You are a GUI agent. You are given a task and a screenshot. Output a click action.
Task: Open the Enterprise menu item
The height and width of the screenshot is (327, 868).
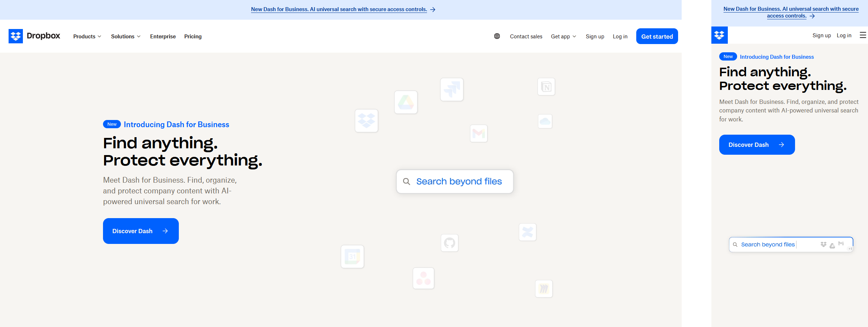(163, 37)
